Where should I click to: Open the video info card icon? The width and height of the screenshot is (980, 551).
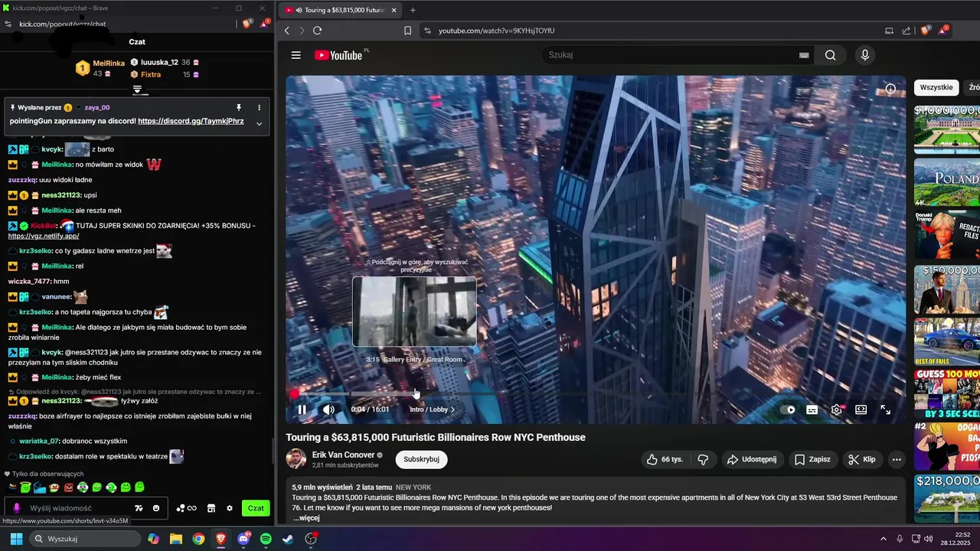890,89
